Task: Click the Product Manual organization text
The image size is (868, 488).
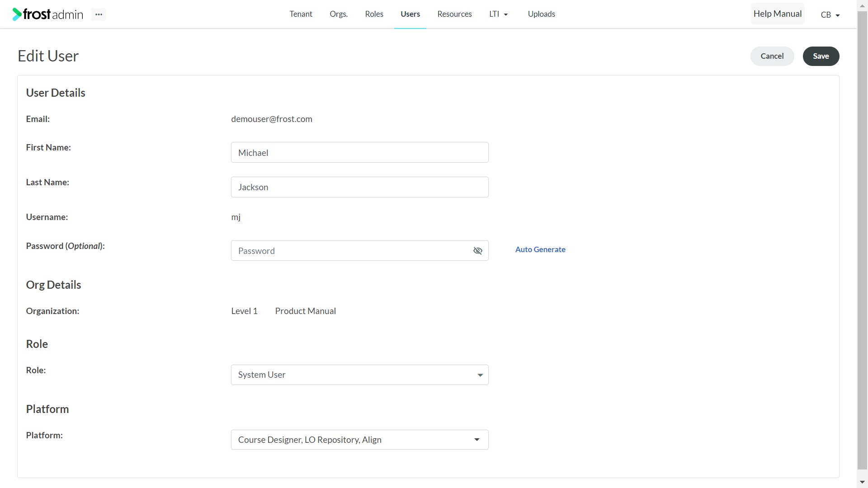Action: click(x=305, y=311)
